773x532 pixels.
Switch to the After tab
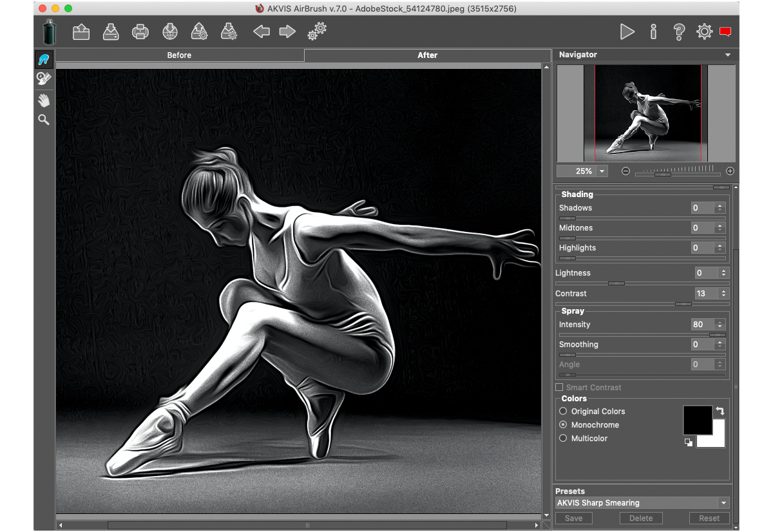click(x=427, y=55)
